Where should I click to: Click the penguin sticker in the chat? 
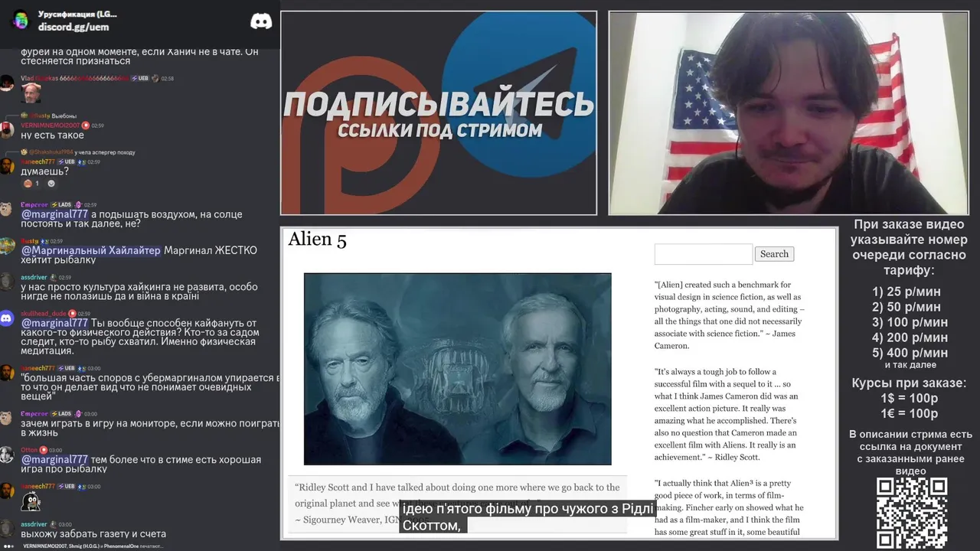point(31,502)
